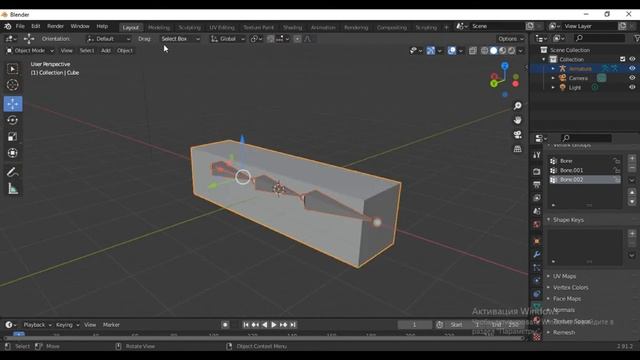
Task: Choose the Move tool
Action: coord(13,104)
